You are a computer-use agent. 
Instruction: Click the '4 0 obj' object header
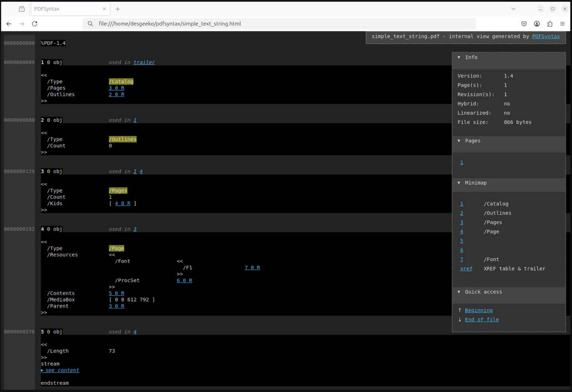51,229
